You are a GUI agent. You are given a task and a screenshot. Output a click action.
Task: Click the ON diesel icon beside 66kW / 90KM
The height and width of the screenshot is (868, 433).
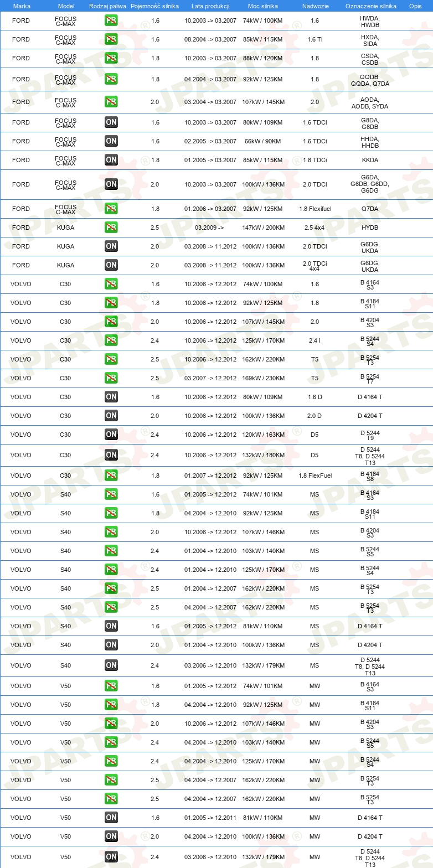coord(111,141)
